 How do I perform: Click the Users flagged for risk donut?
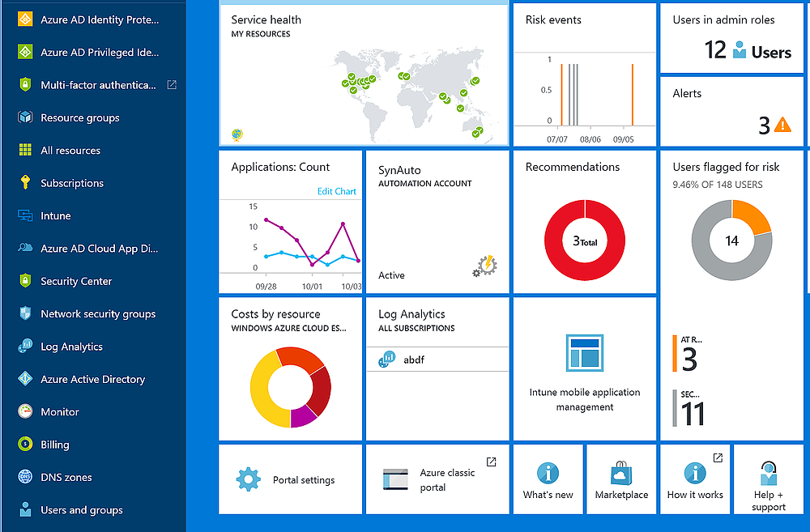[731, 240]
